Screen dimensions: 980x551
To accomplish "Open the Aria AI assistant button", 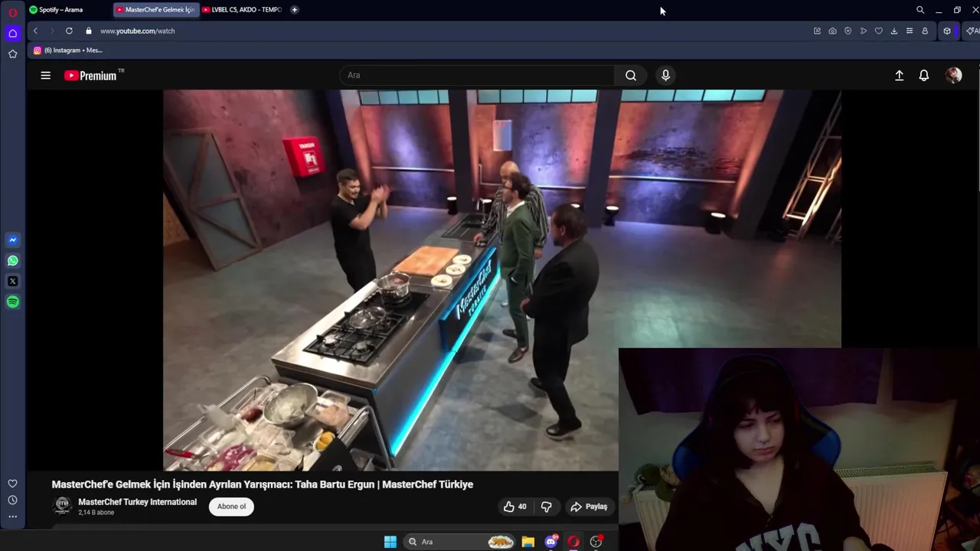I will [972, 31].
